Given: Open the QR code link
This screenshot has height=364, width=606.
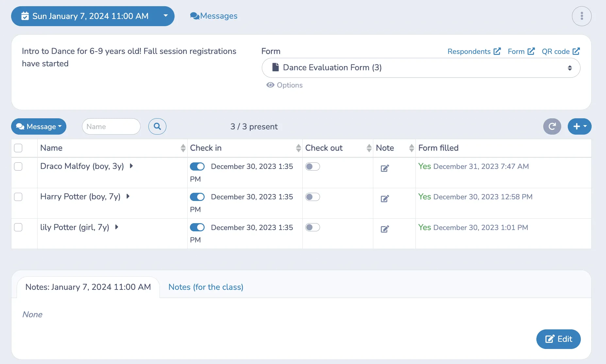Looking at the screenshot, I should (561, 51).
